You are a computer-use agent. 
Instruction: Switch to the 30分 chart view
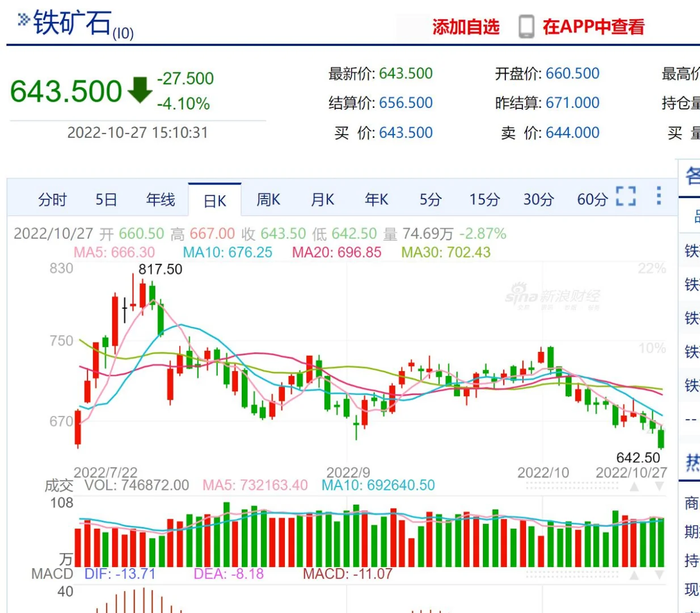537,200
